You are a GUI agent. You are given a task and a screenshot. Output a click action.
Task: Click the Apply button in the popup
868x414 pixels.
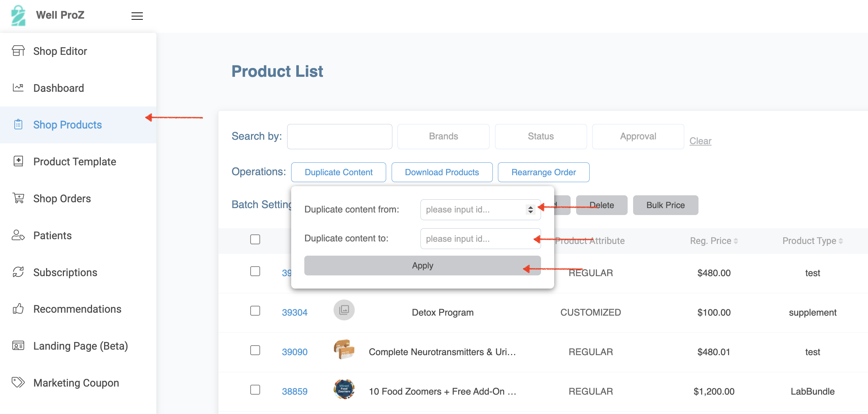pyautogui.click(x=422, y=266)
